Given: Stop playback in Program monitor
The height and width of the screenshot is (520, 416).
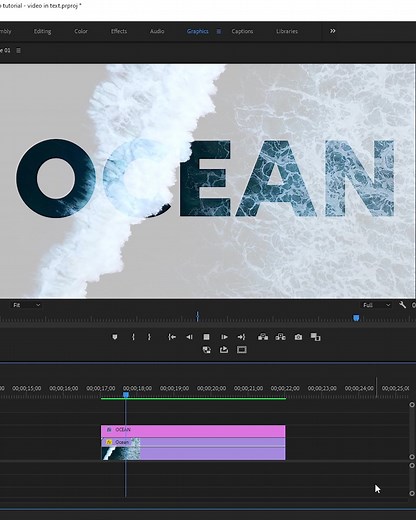Looking at the screenshot, I should [x=207, y=337].
